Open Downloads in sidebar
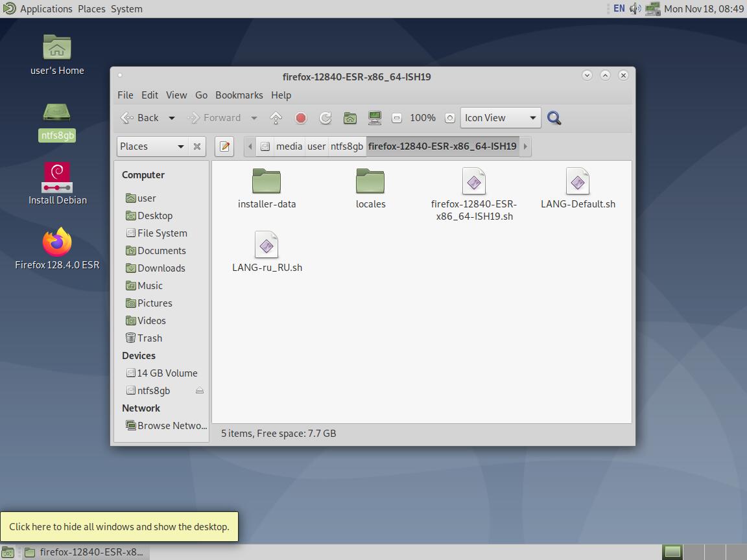The image size is (747, 560). (161, 268)
